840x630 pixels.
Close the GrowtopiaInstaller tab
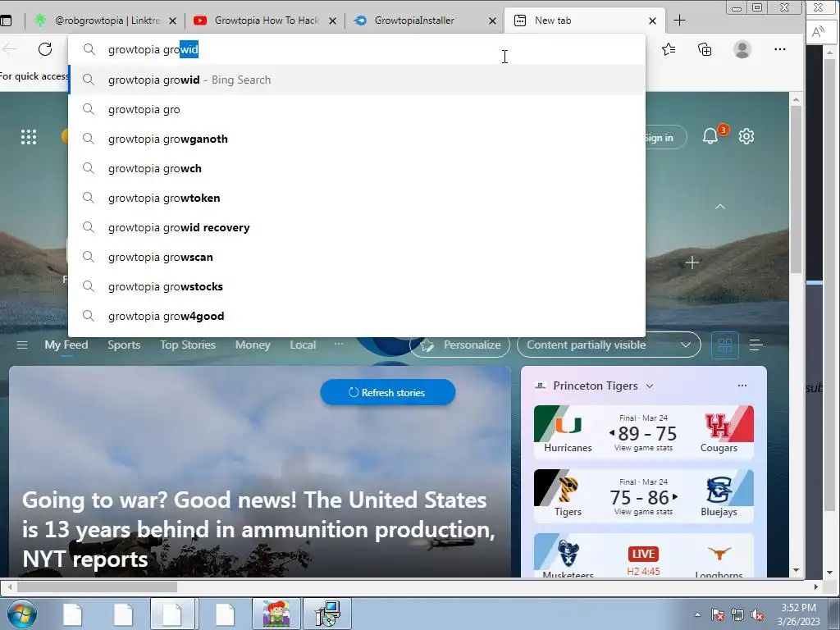pyautogui.click(x=492, y=21)
